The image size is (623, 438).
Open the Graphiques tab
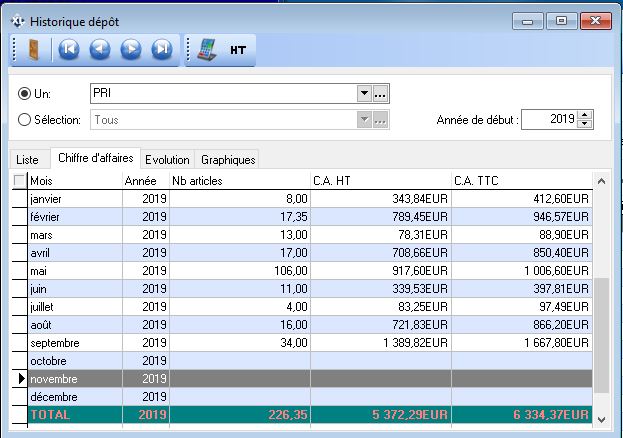click(x=228, y=160)
